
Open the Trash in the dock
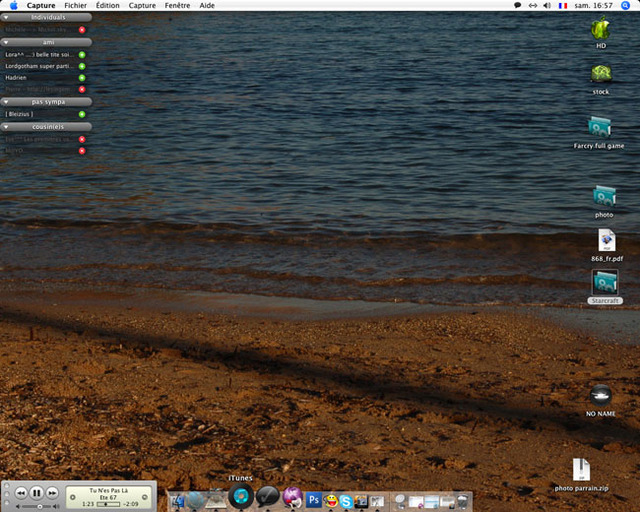(463, 501)
